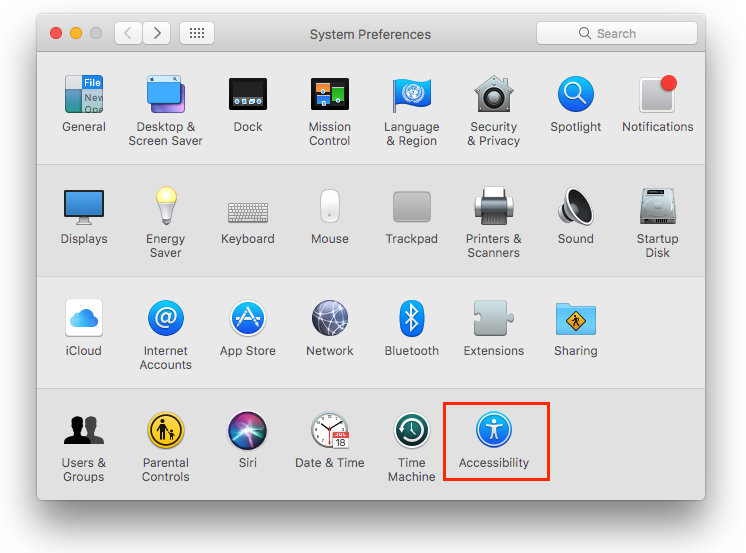Open App Store preferences icon
Image resolution: width=746 pixels, height=553 pixels.
click(x=248, y=318)
